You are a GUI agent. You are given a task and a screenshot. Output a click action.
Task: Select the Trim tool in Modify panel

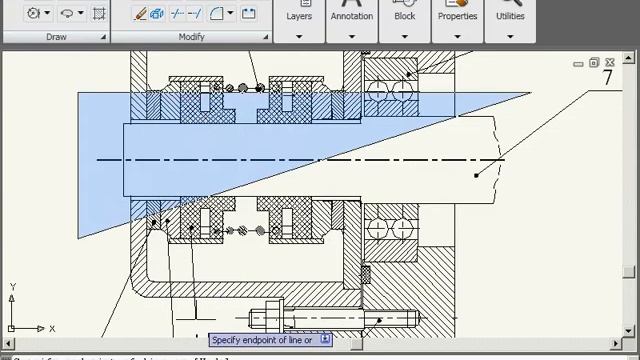coord(178,13)
